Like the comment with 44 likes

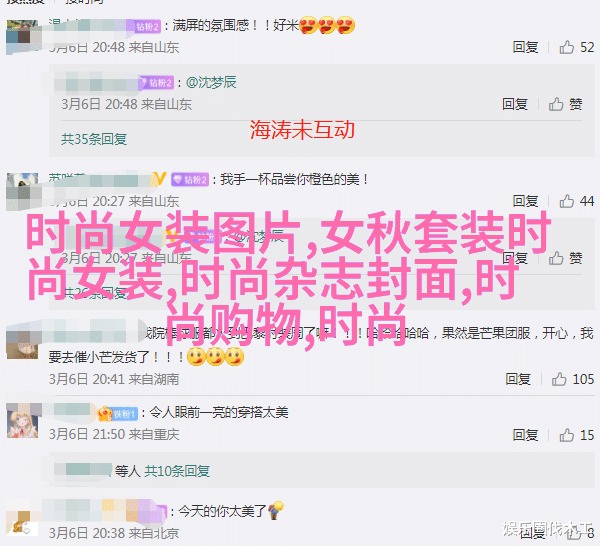[566, 201]
